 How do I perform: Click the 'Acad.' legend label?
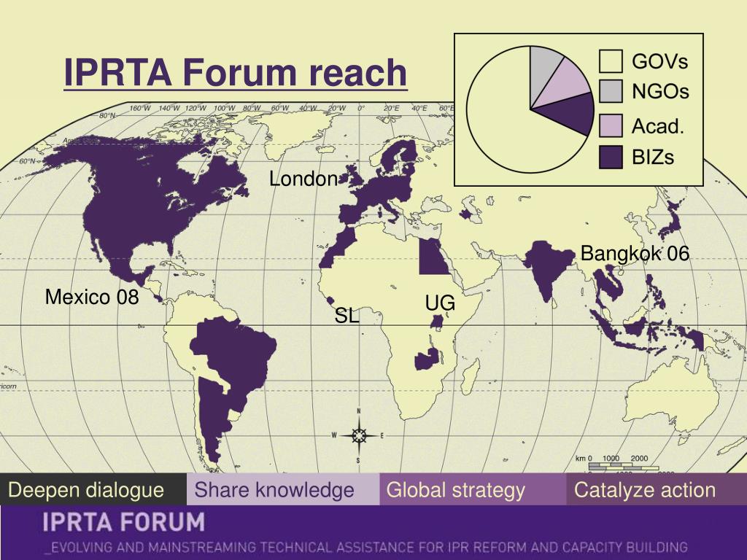[658, 126]
